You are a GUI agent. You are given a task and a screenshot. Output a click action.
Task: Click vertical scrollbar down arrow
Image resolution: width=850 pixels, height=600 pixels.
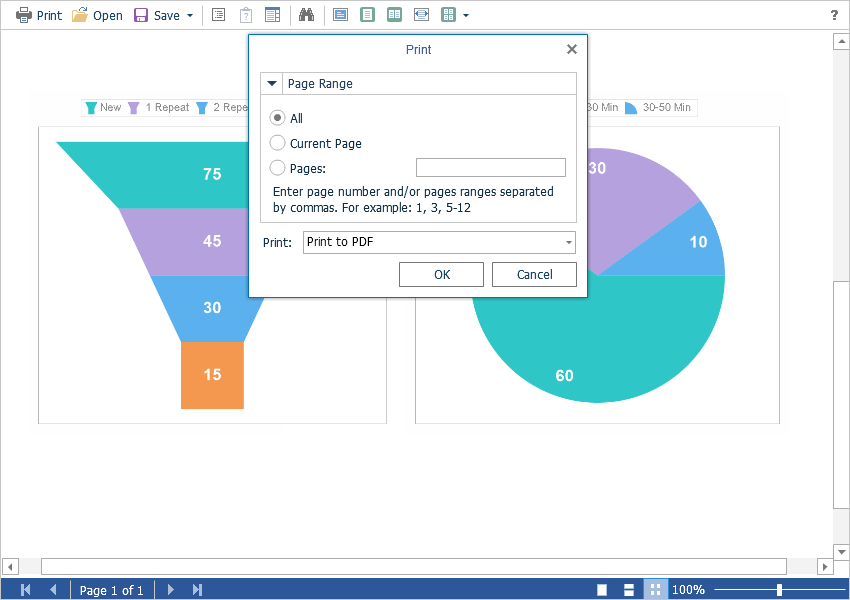click(x=841, y=552)
